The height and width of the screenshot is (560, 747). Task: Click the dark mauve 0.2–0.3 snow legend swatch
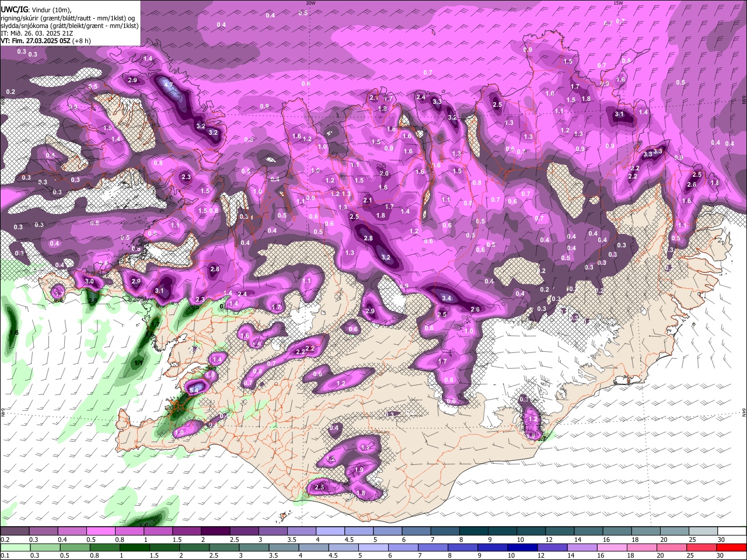pyautogui.click(x=15, y=531)
